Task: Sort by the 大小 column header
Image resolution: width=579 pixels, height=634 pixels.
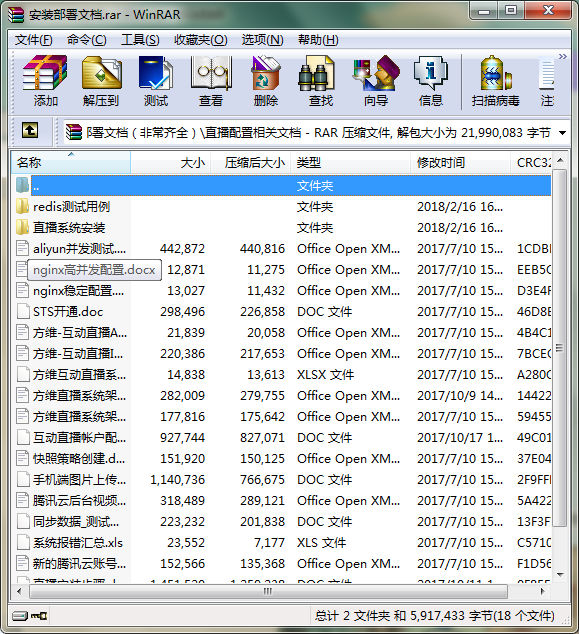Action: (x=170, y=163)
